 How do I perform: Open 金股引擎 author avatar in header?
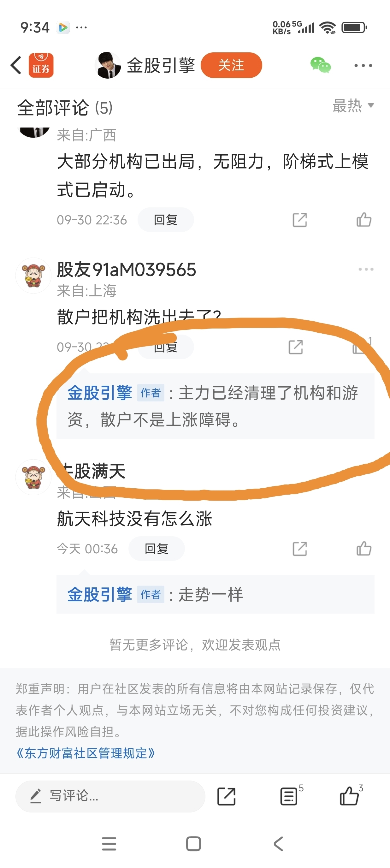(x=108, y=65)
